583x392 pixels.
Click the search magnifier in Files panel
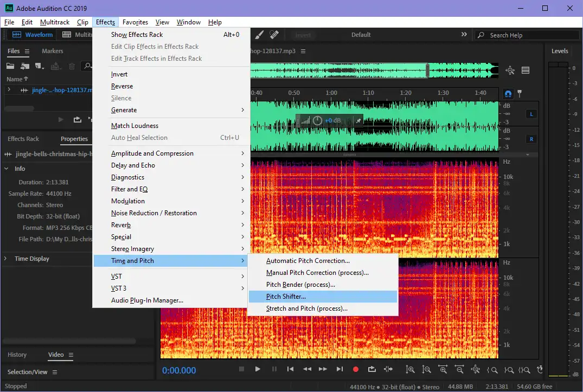pyautogui.click(x=87, y=66)
